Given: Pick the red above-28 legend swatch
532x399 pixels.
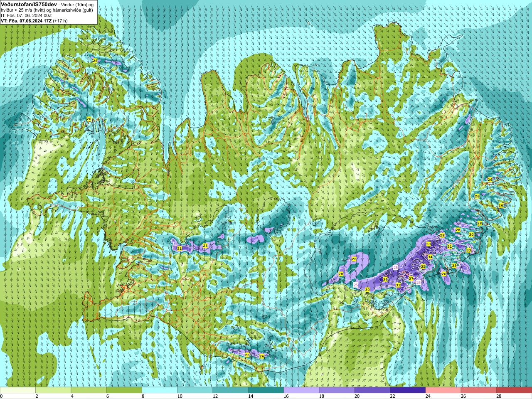Looking at the screenshot, I should 514,390.
